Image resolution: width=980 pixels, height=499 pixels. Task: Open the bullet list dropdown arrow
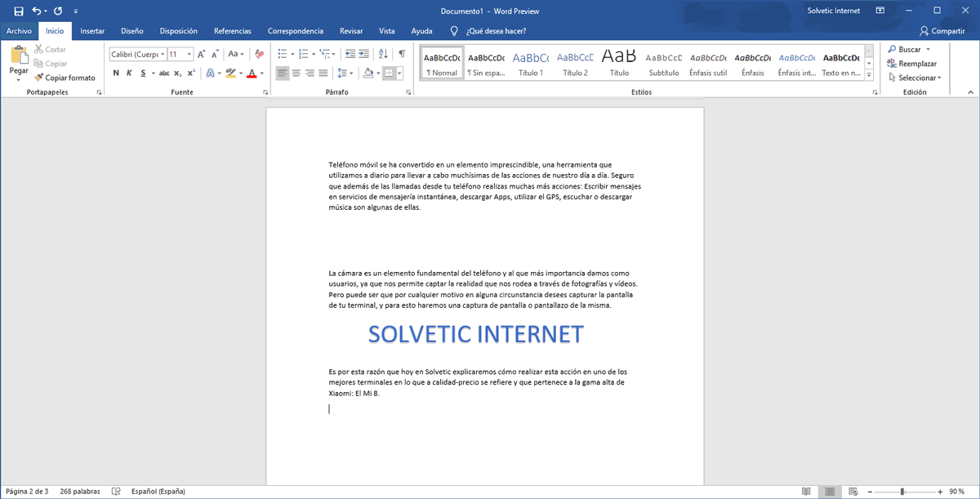[x=292, y=54]
